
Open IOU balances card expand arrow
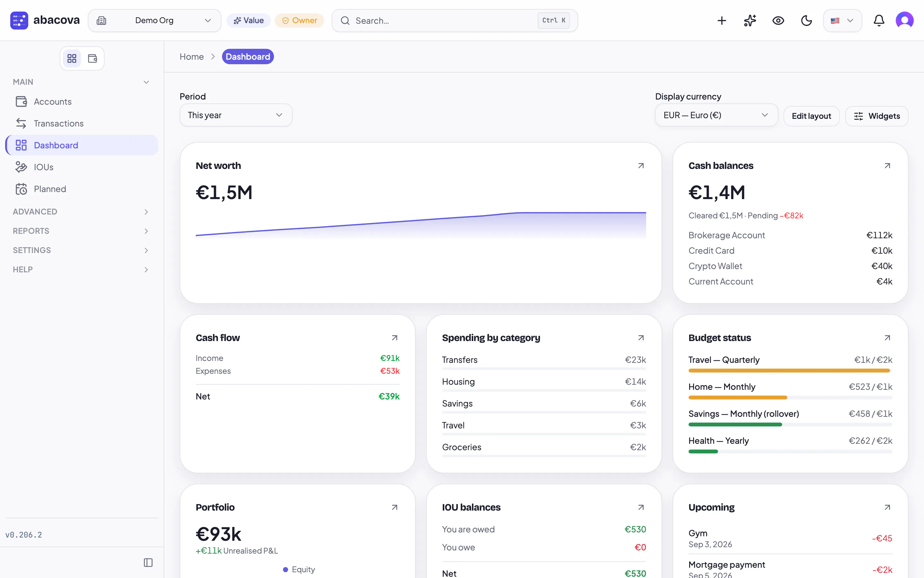641,507
